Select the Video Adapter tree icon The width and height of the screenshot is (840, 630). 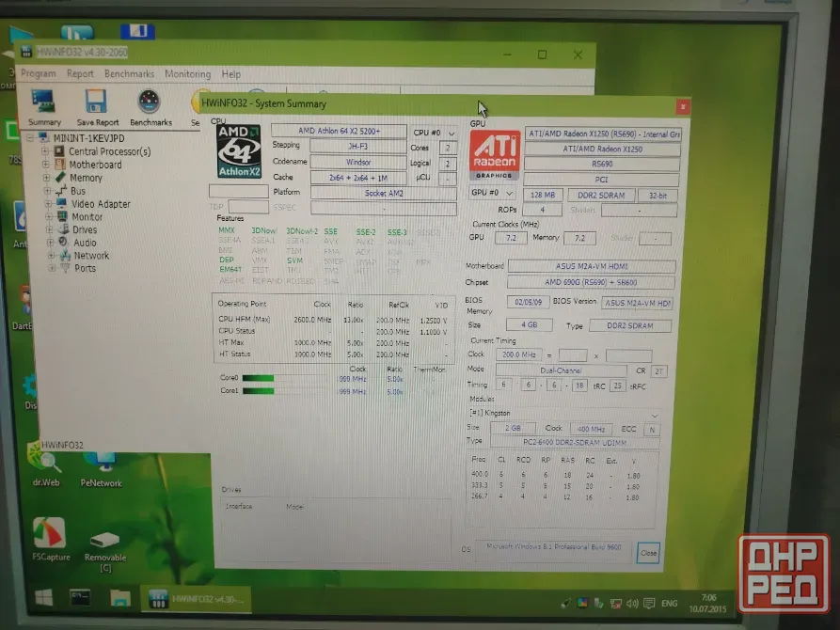click(61, 203)
